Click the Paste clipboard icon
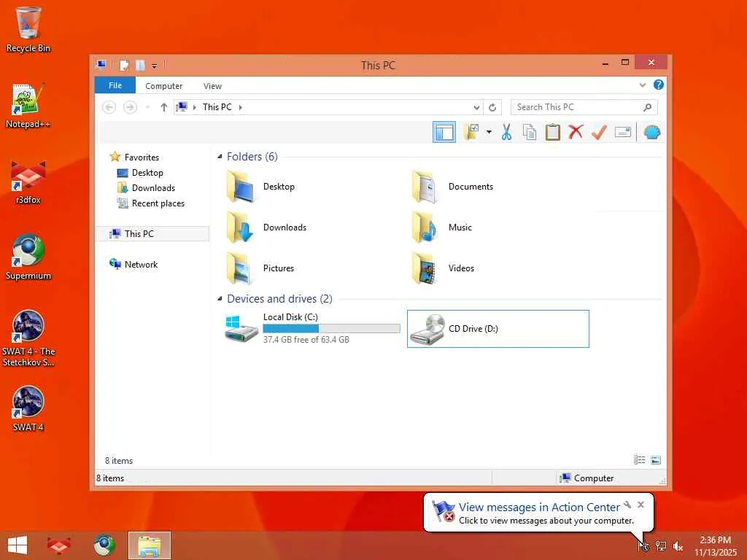This screenshot has width=747, height=560. pyautogui.click(x=553, y=133)
